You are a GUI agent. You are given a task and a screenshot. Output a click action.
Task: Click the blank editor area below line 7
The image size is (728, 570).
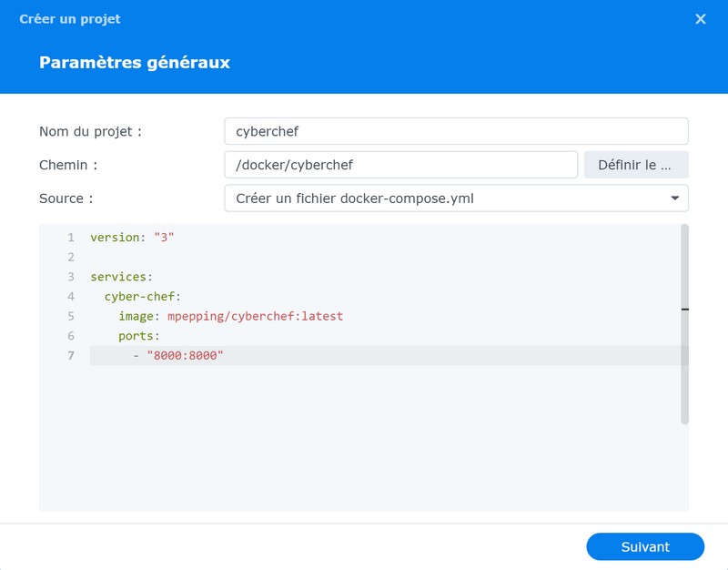point(364,437)
